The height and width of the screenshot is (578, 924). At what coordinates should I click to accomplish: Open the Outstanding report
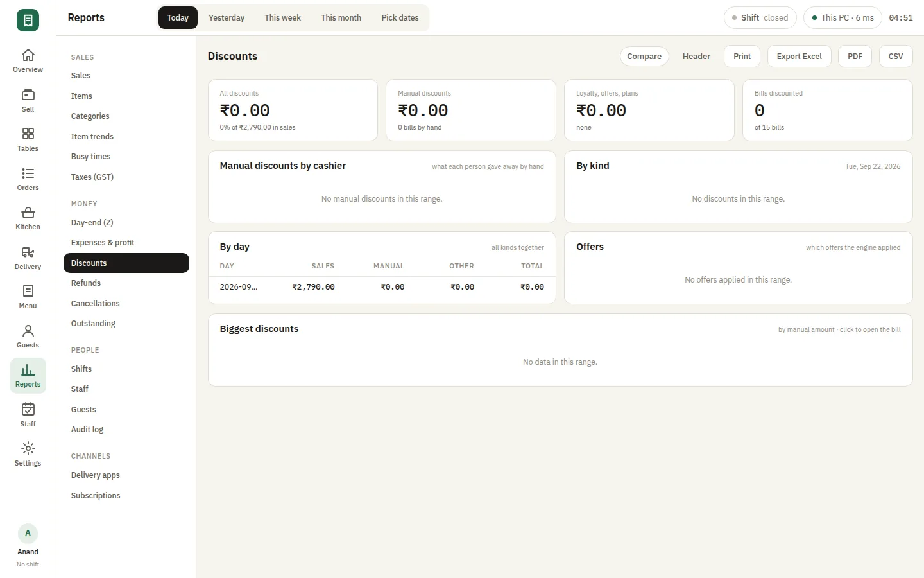[x=126, y=324]
